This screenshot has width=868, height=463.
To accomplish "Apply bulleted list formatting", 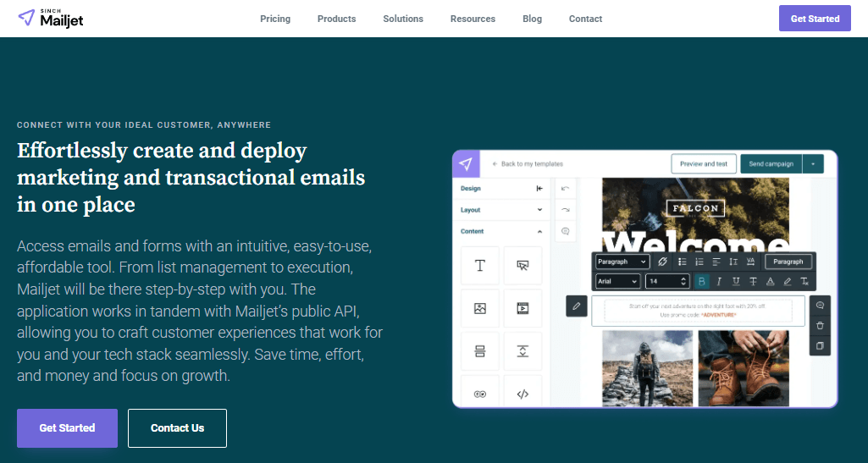I will (682, 262).
